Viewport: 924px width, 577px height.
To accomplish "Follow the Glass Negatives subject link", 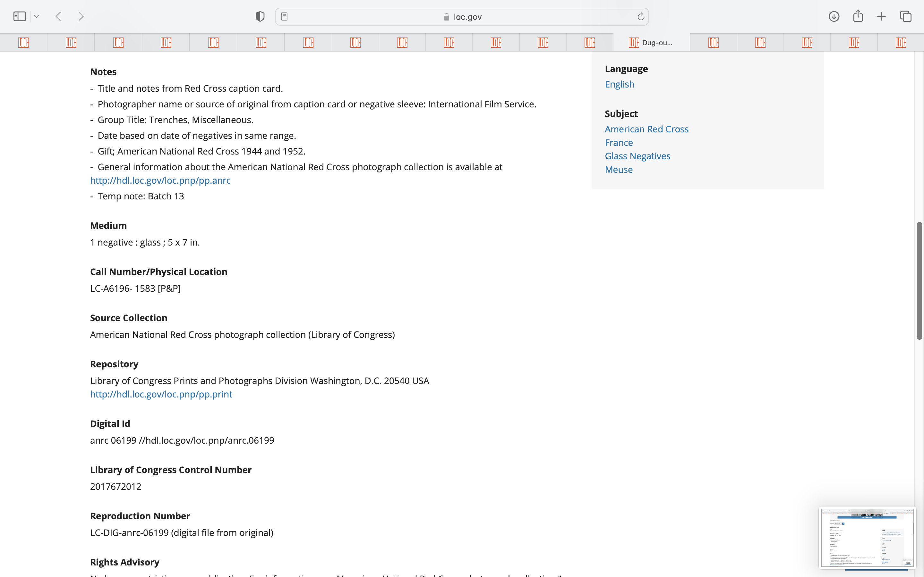I will point(637,156).
